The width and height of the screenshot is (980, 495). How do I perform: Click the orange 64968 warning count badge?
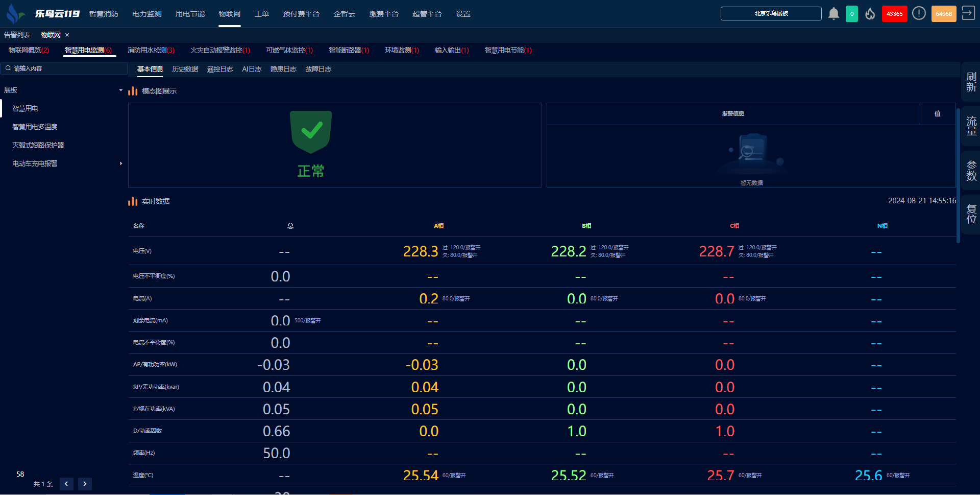(x=943, y=14)
